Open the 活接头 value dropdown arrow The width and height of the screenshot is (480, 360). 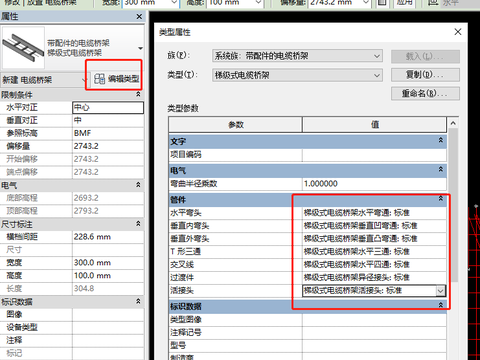tap(440, 291)
